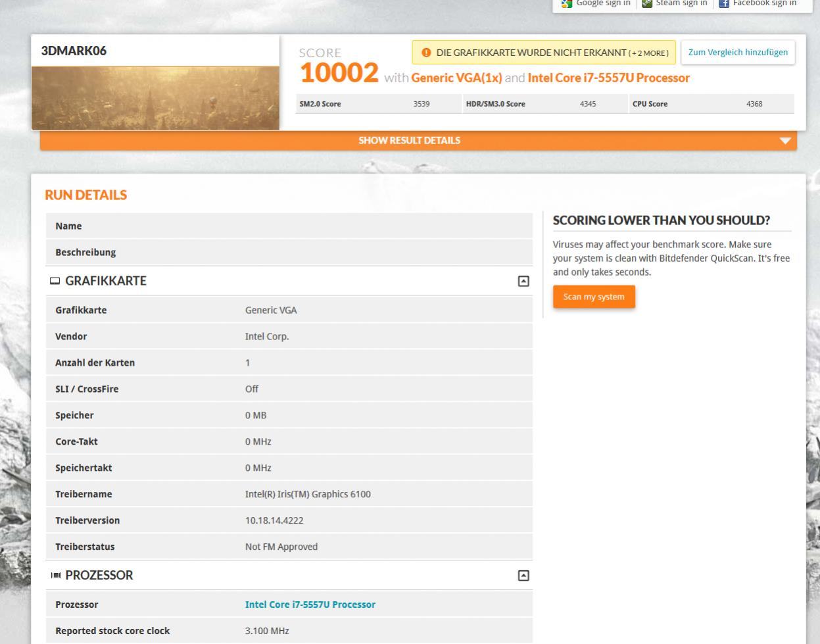The width and height of the screenshot is (820, 644).
Task: Select the Not FM Approved status text
Action: pos(281,547)
